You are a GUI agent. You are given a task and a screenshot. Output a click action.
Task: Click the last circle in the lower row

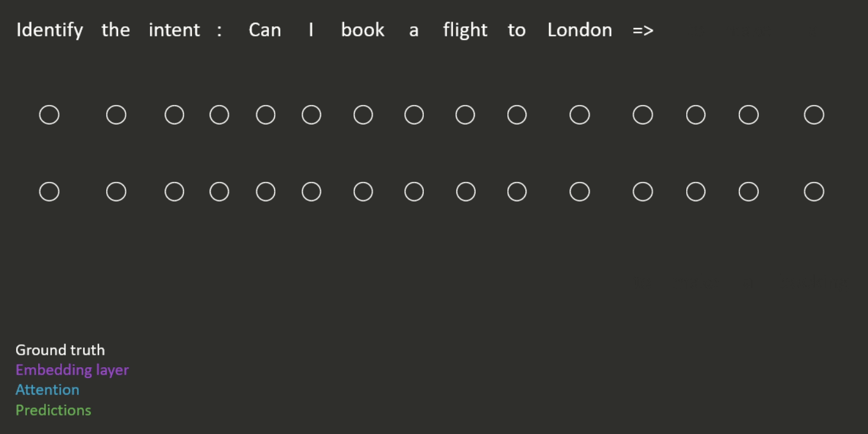(814, 192)
